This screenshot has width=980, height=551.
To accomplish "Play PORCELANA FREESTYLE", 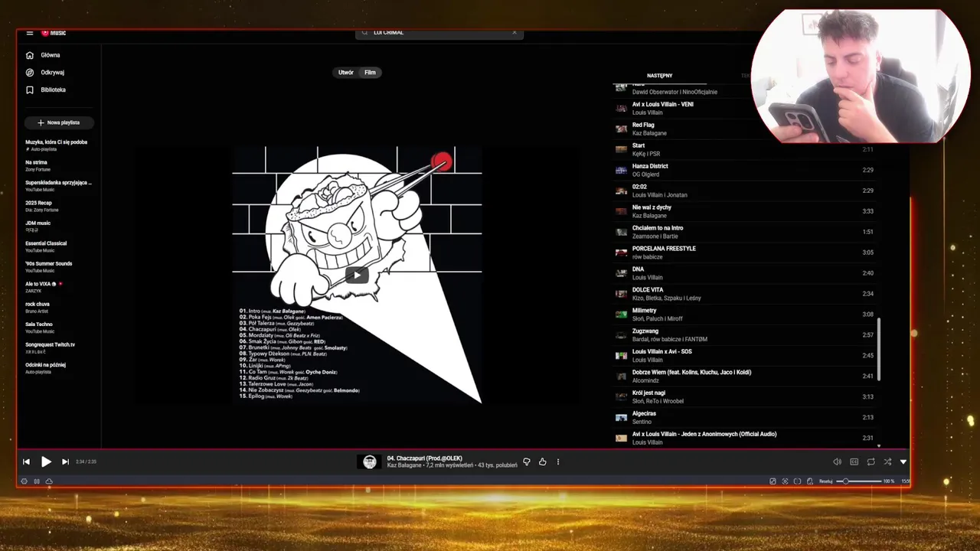I will click(x=746, y=253).
